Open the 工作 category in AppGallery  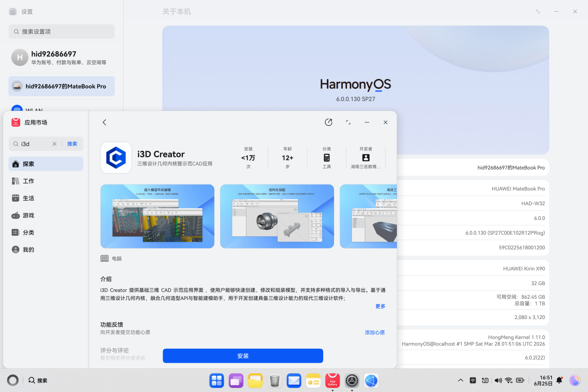(x=46, y=181)
